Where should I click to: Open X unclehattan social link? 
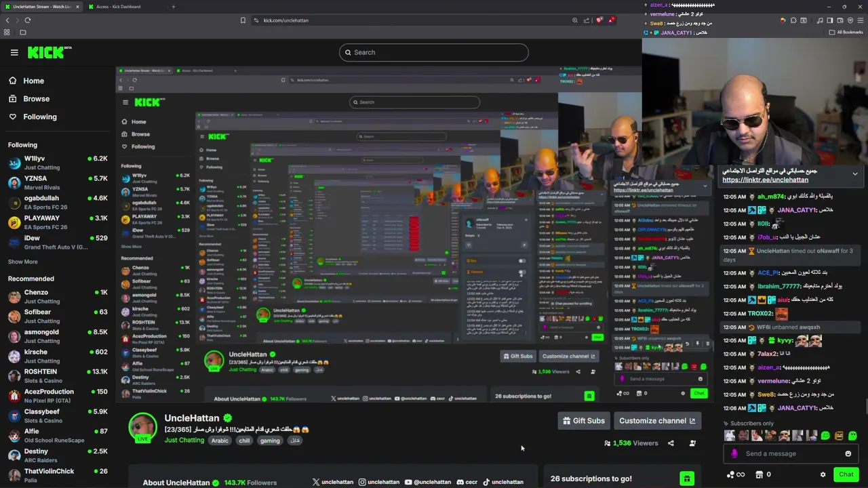332,482
